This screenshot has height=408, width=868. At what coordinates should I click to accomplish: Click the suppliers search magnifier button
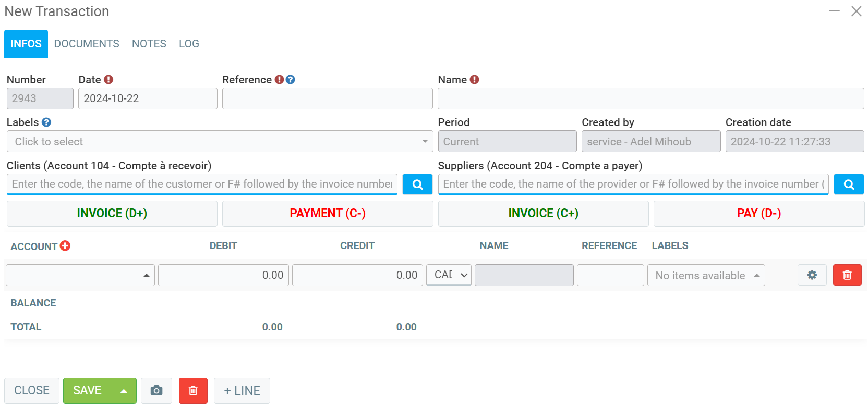click(x=849, y=184)
